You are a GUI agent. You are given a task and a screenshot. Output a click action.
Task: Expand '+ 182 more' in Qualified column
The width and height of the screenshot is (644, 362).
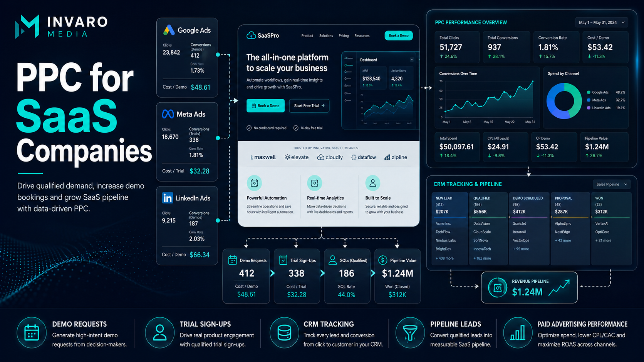pyautogui.click(x=482, y=259)
